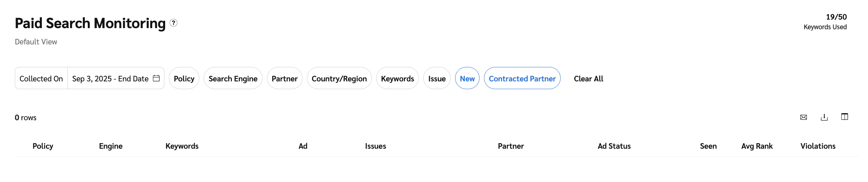Screen dimensions: 868x182
Task: Open the Issue filter dropdown
Action: pyautogui.click(x=437, y=78)
